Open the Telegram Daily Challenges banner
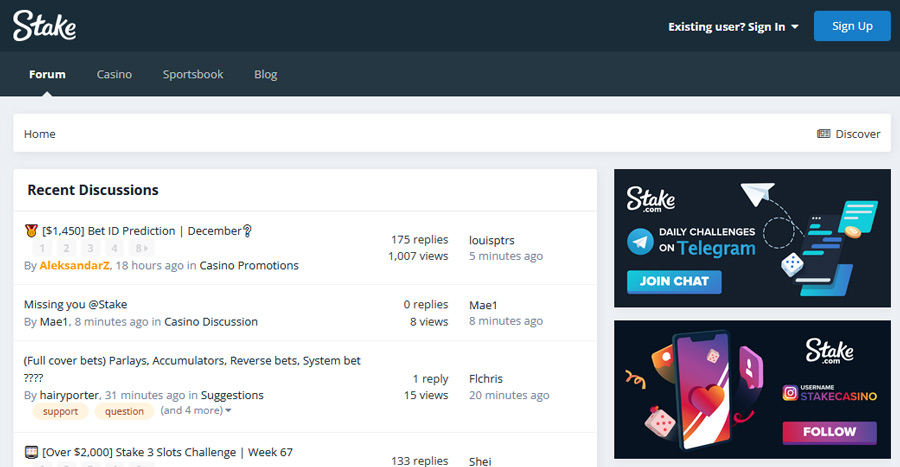Image resolution: width=900 pixels, height=467 pixels. click(x=752, y=238)
